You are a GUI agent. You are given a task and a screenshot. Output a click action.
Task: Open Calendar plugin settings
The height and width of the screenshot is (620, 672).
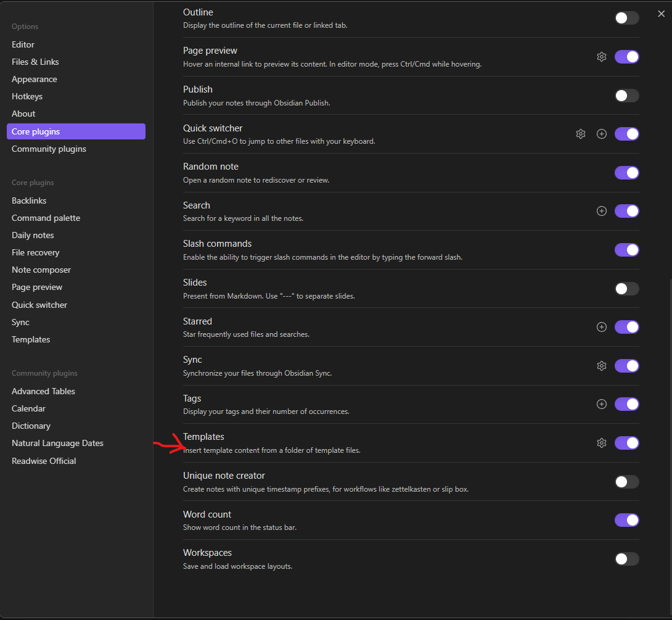point(76,408)
